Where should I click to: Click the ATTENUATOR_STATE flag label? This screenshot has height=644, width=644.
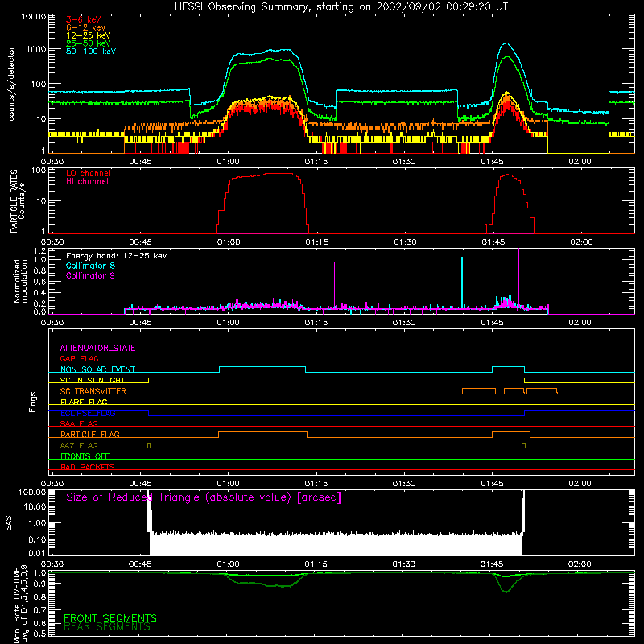(x=97, y=349)
